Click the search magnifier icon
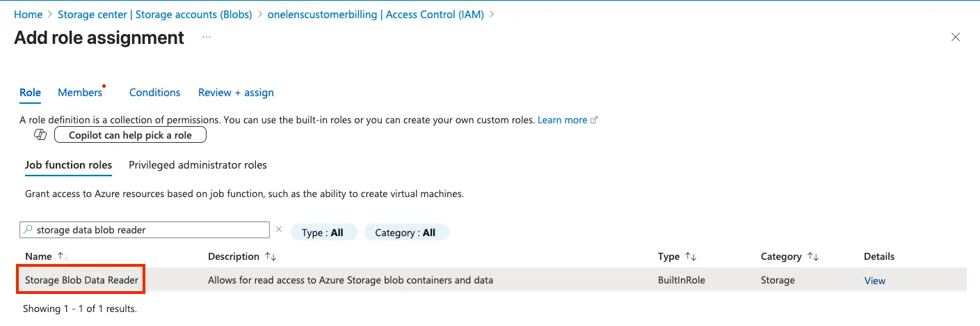The image size is (980, 326). pyautogui.click(x=28, y=230)
